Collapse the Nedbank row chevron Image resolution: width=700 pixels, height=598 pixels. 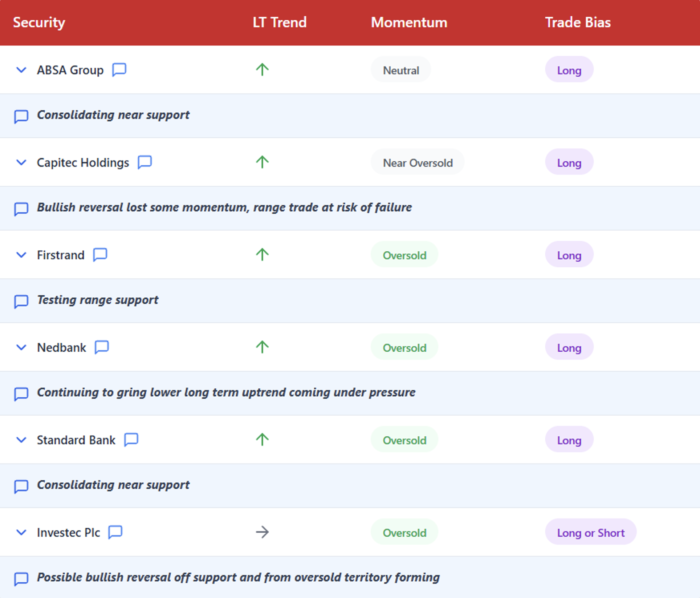(21, 348)
